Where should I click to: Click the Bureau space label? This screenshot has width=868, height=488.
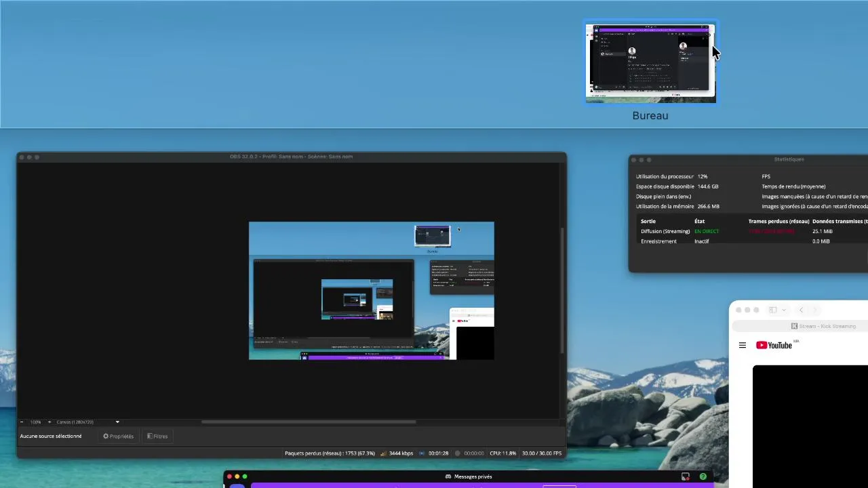[x=650, y=116]
